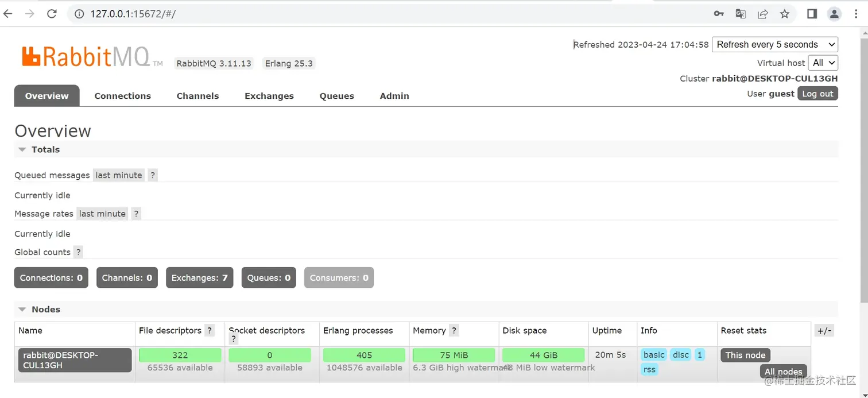This screenshot has height=398, width=868.
Task: Click the Socket descriptors 0 bar
Action: pos(269,355)
